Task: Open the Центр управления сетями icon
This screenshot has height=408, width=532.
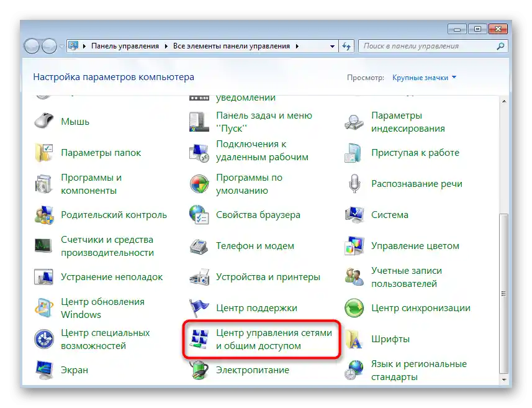Action: coord(199,338)
